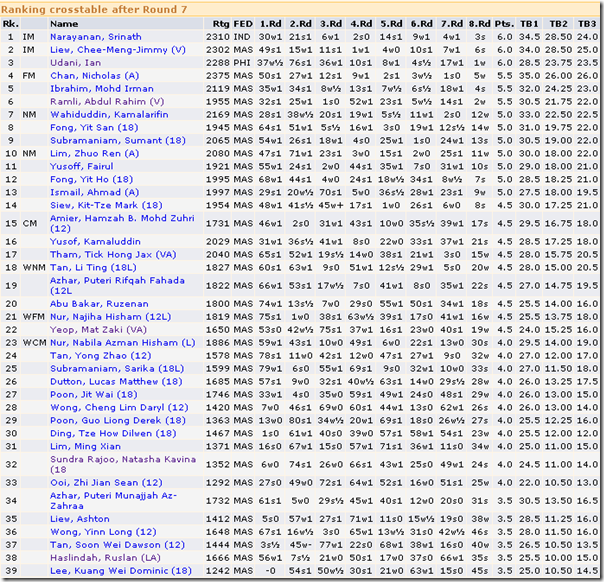The height and width of the screenshot is (582, 604).
Task: Click Yusof, Kamaluddin player link
Action: [x=95, y=242]
